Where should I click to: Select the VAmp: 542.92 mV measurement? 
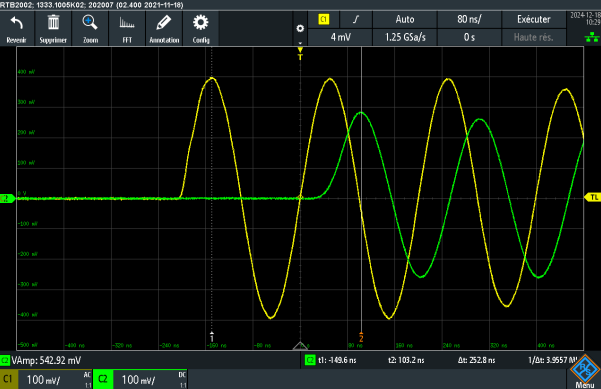[x=46, y=360]
